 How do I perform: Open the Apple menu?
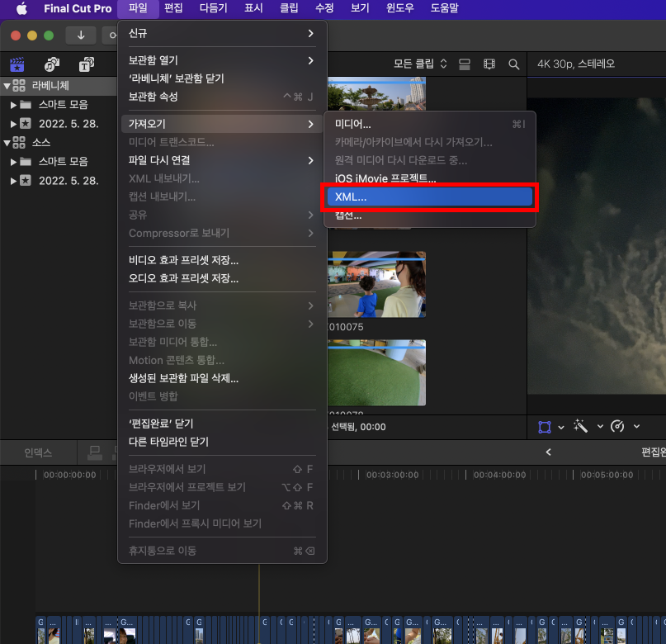pyautogui.click(x=21, y=8)
